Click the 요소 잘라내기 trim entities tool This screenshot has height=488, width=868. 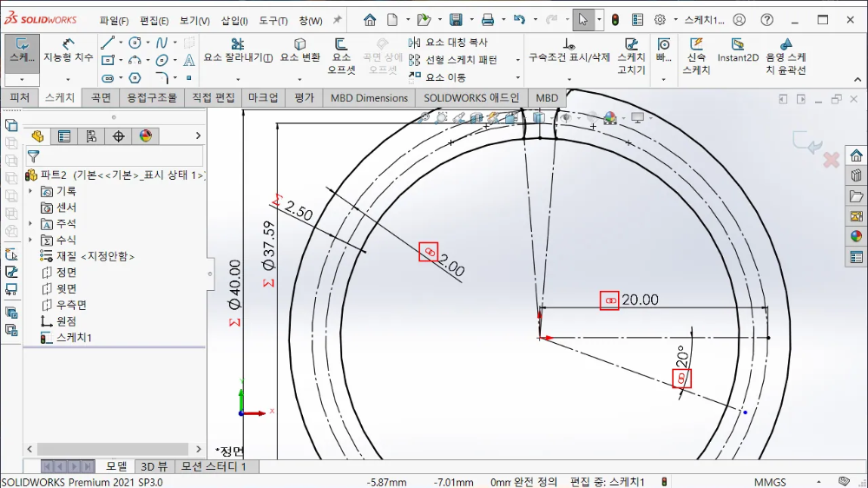238,50
